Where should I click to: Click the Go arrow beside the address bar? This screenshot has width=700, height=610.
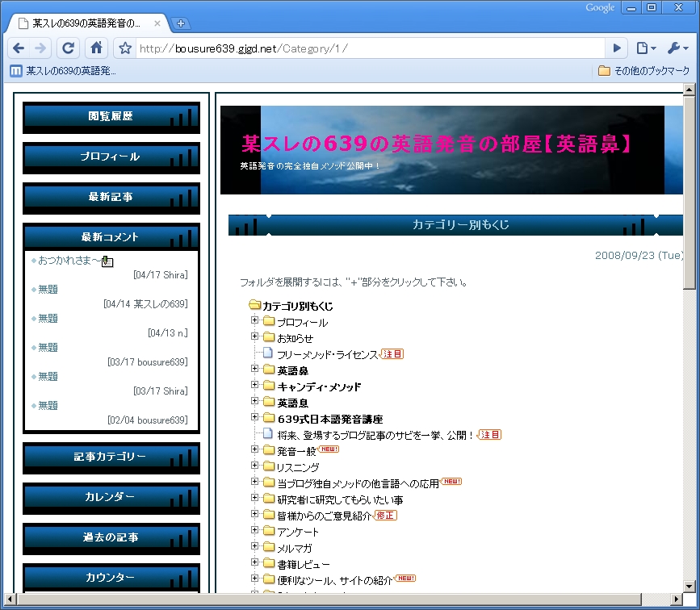pyautogui.click(x=617, y=48)
